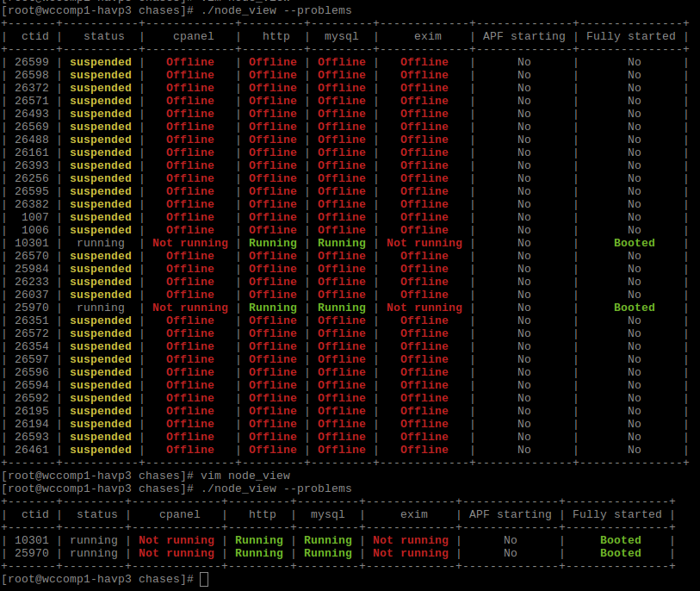The height and width of the screenshot is (591, 700).
Task: Select the cpanel column header in upper table
Action: click(x=190, y=36)
